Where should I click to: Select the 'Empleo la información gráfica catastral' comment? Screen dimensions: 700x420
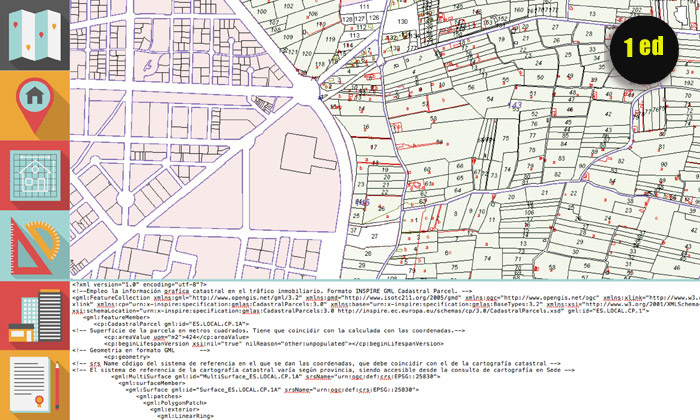point(272,291)
